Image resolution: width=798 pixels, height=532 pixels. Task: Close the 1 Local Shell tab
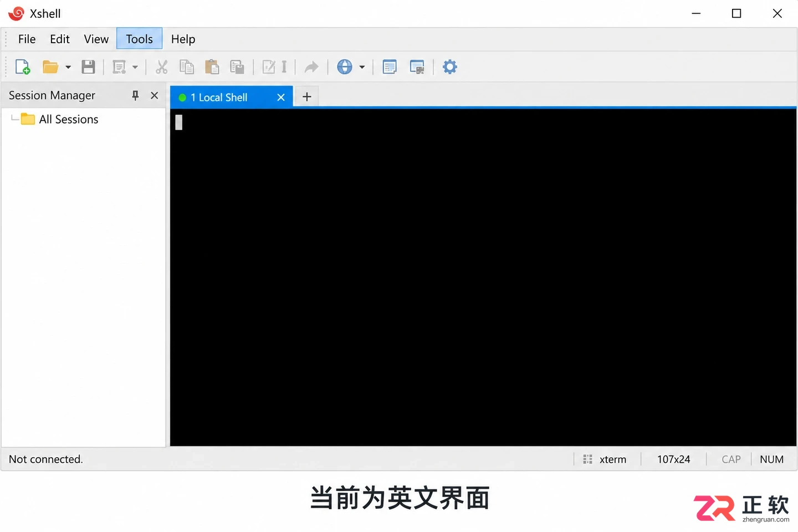281,98
